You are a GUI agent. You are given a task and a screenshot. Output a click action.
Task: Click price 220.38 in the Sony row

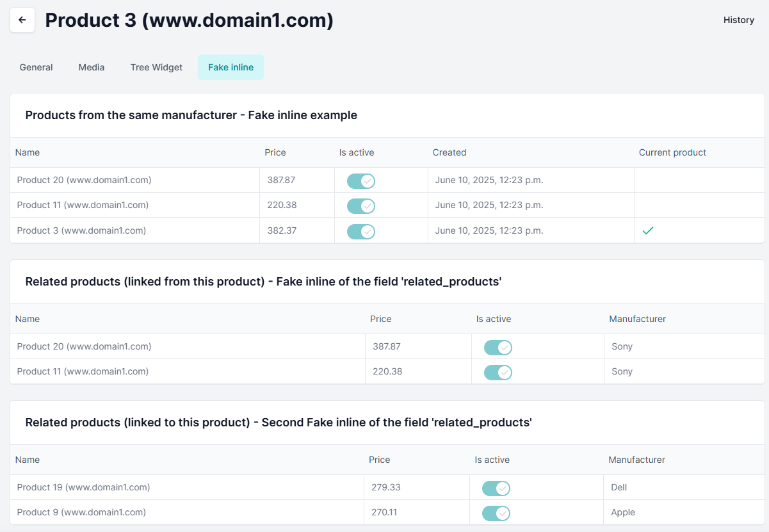click(x=387, y=371)
